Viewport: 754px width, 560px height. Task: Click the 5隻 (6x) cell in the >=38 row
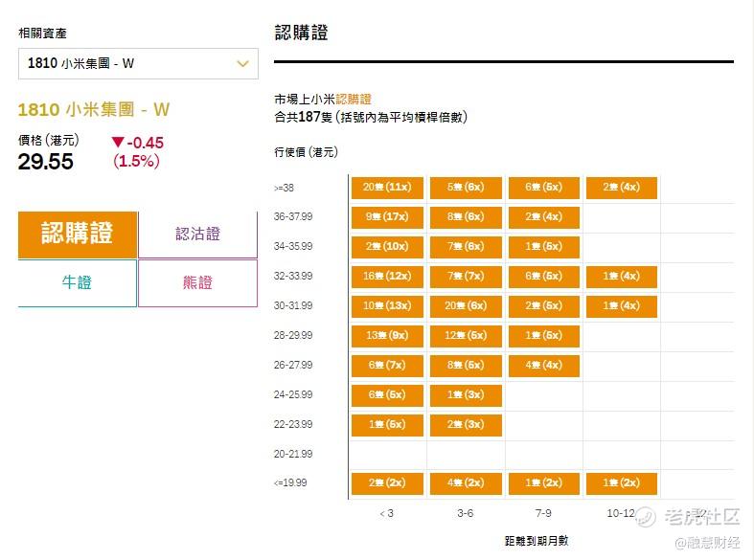tap(466, 188)
